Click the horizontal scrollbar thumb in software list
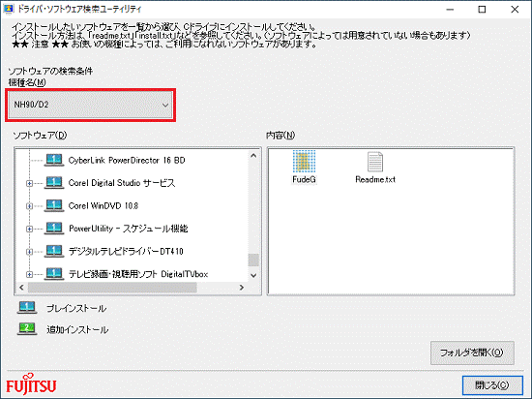 click(112, 288)
